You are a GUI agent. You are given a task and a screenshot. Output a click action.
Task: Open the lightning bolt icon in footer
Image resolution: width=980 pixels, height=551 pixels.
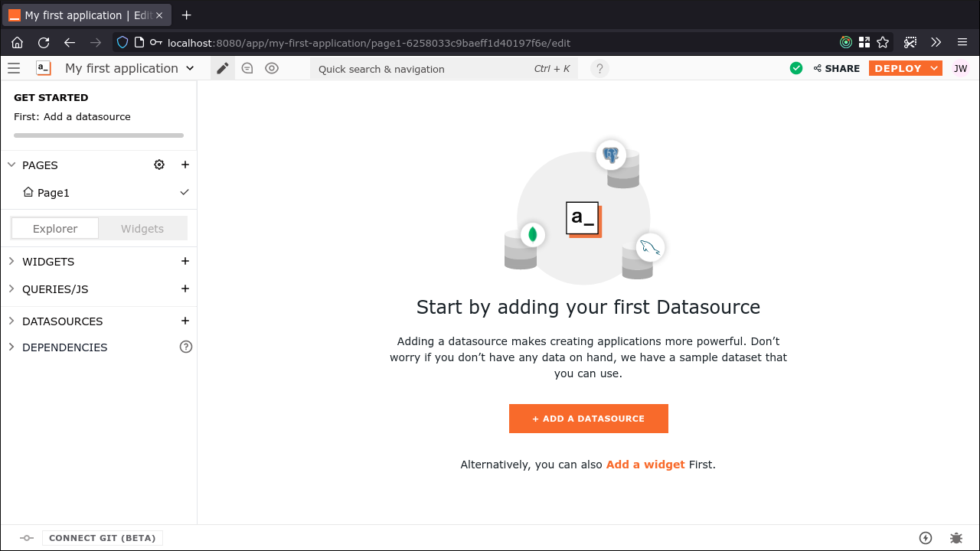pos(926,538)
